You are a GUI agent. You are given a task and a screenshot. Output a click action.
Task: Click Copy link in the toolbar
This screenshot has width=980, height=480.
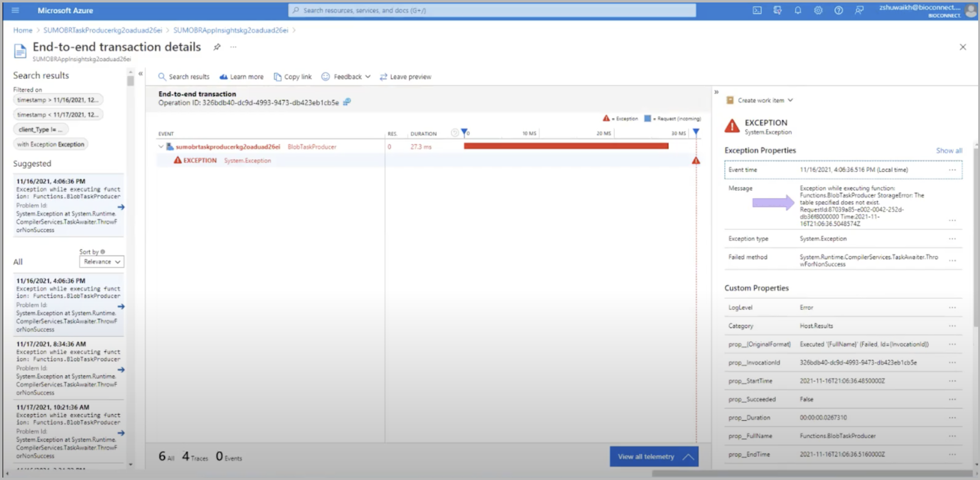point(292,77)
